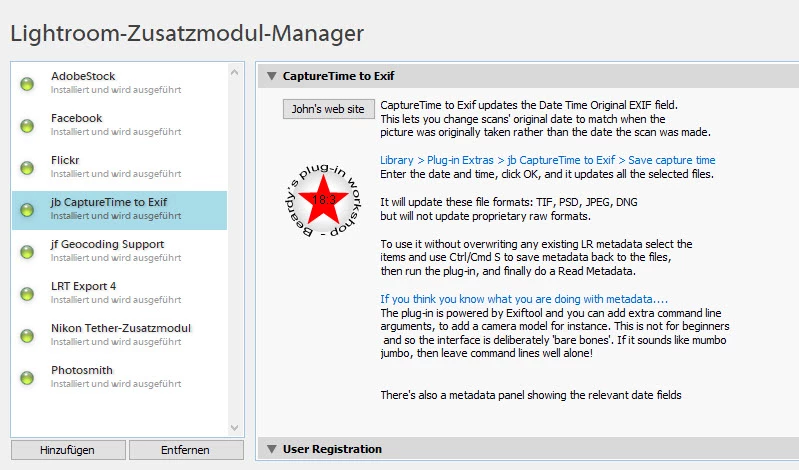Viewport: 799px width, 470px height.
Task: Select Facebook plug-in in the list
Action: [x=119, y=125]
